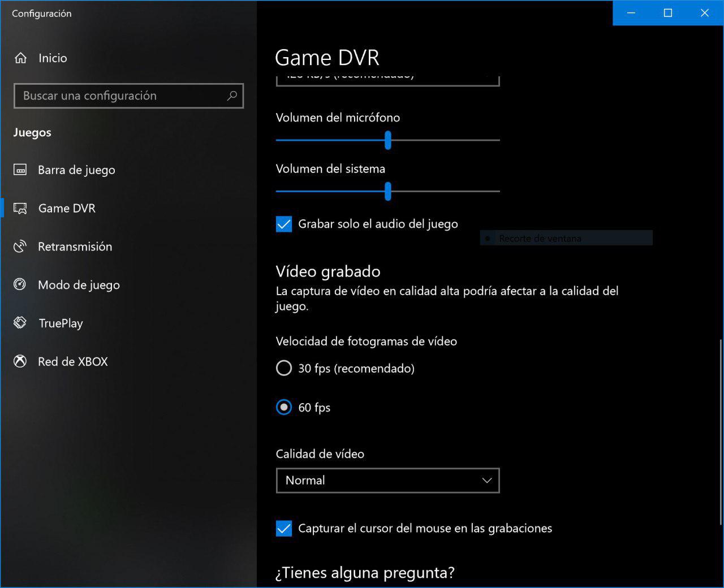Go to the Retransmisión settings page

(75, 247)
